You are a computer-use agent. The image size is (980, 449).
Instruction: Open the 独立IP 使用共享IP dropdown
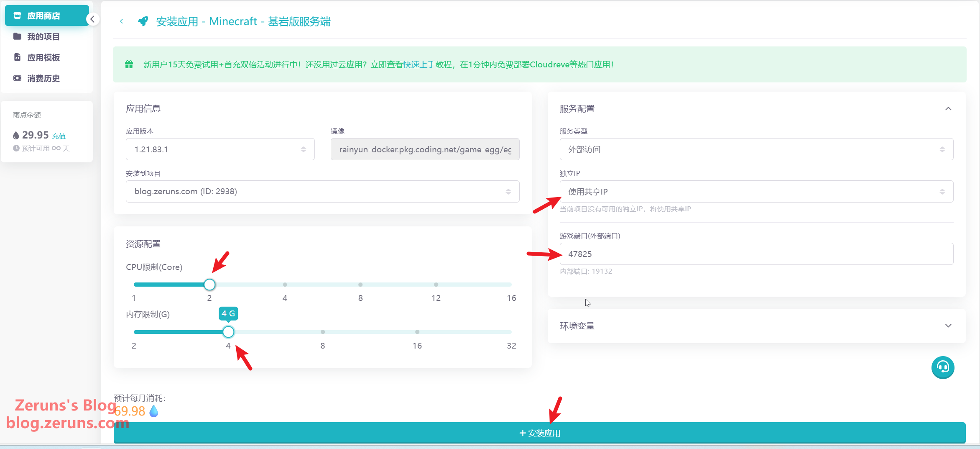pos(756,192)
